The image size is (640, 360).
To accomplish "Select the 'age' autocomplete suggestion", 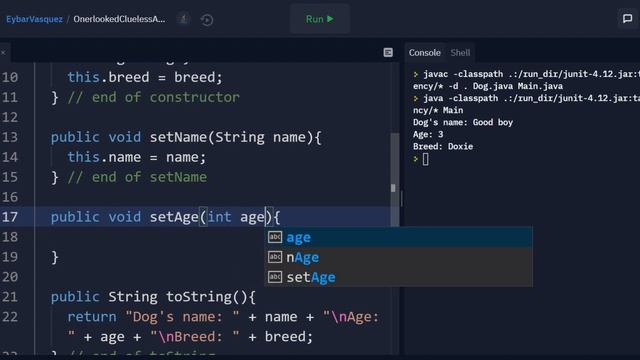I will pyautogui.click(x=398, y=237).
